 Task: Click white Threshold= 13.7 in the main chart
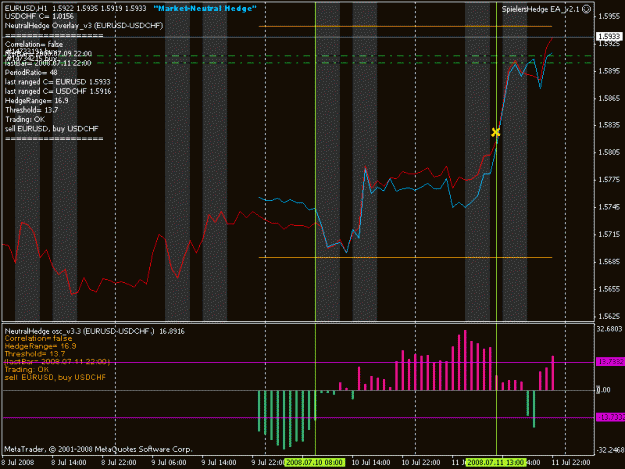31,110
